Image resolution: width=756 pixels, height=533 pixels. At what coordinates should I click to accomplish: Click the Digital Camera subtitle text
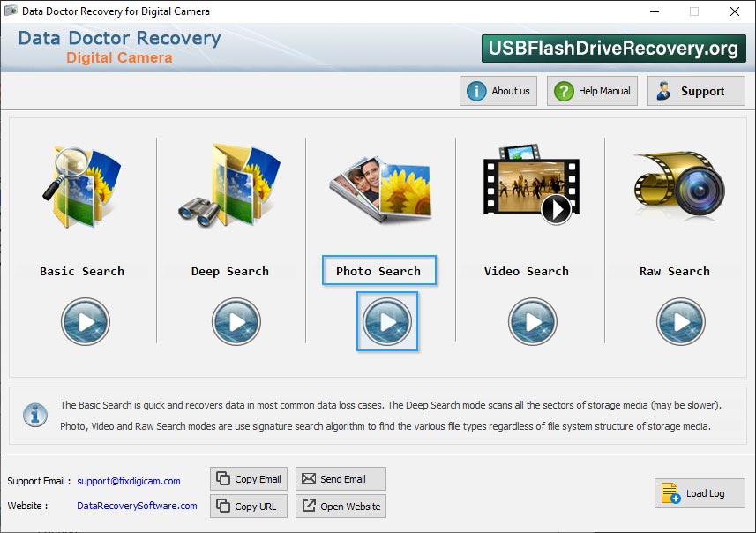point(119,58)
